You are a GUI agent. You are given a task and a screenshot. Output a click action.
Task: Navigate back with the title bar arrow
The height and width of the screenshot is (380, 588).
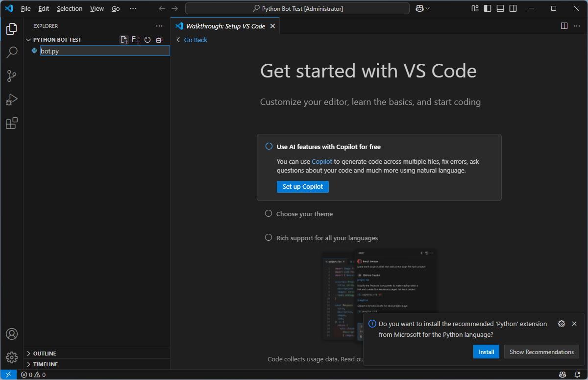[x=162, y=8]
